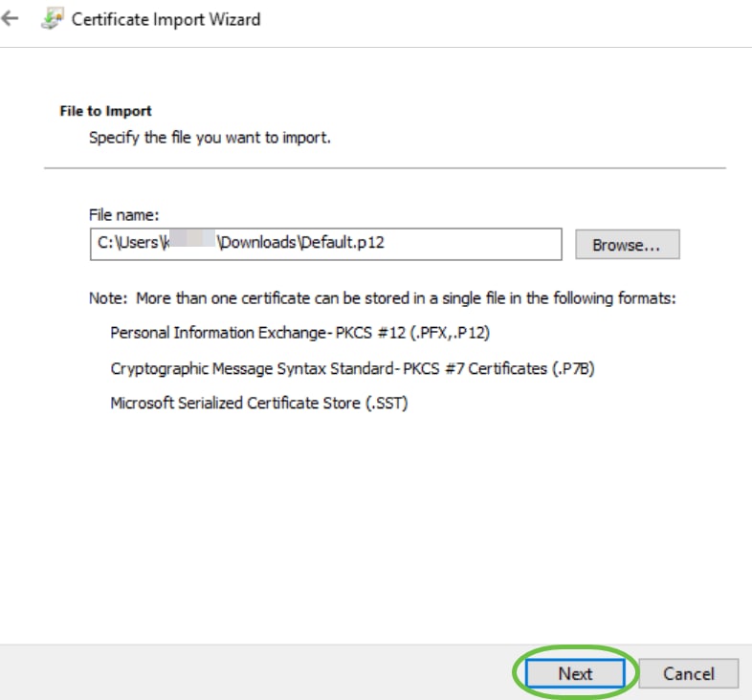This screenshot has width=752, height=700.
Task: Click the Note about multiple certificates
Action: [x=383, y=298]
